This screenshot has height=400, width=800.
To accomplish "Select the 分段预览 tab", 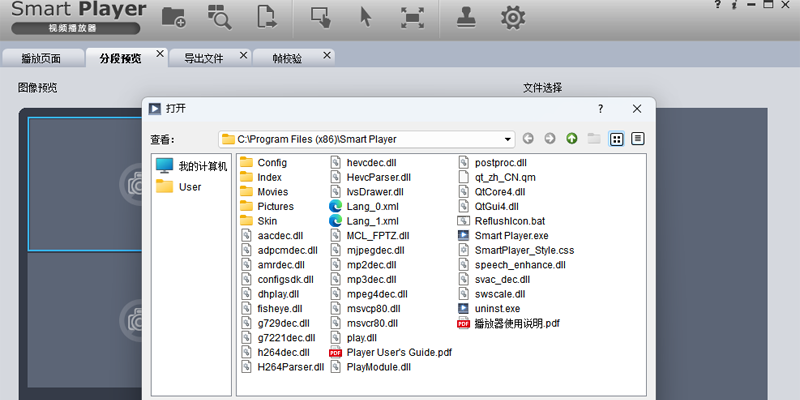I will point(120,59).
